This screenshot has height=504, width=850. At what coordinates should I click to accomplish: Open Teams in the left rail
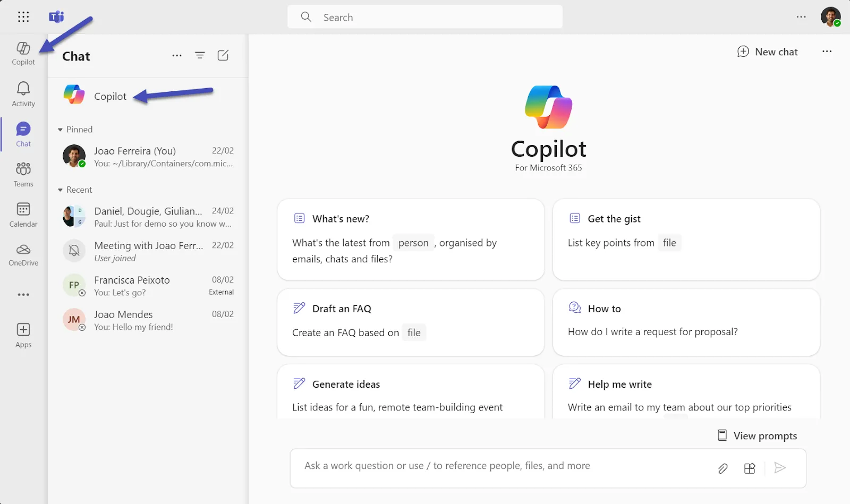tap(23, 175)
